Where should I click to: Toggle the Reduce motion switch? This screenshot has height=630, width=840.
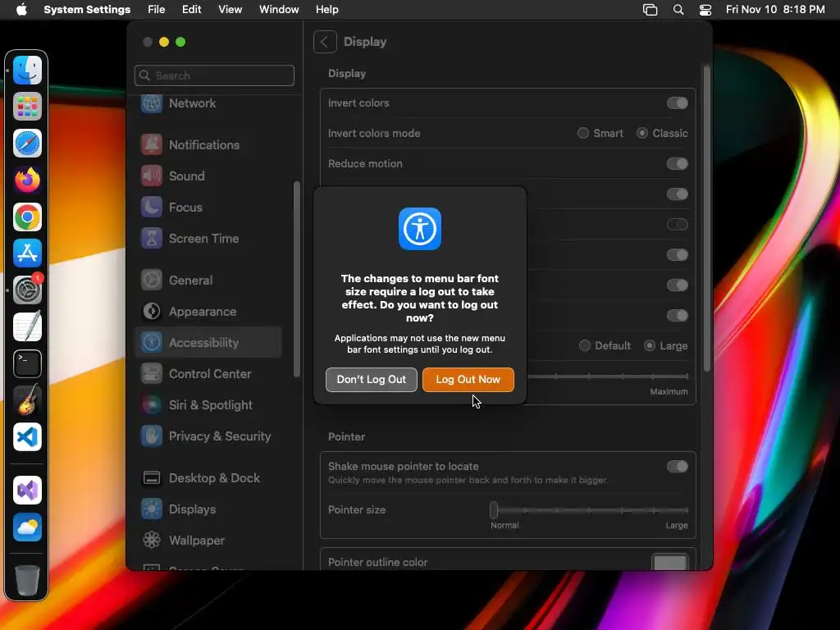click(677, 163)
